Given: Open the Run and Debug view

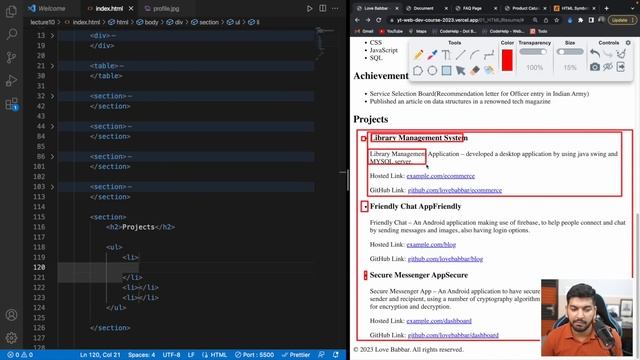Looking at the screenshot, I should pos(11,80).
